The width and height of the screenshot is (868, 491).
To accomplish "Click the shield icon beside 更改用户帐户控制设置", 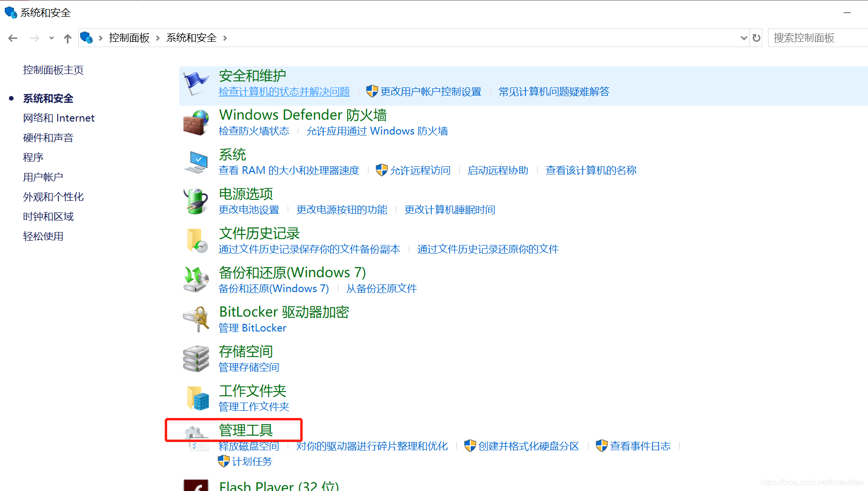I will point(372,91).
